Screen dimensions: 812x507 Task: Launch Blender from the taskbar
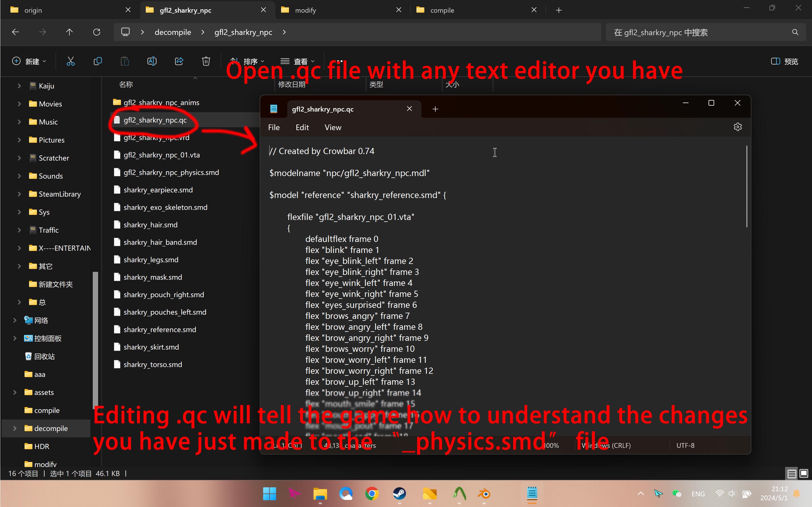tap(484, 494)
